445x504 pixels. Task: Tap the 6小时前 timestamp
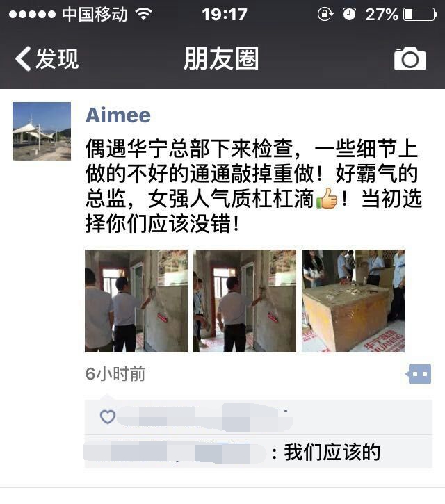tap(115, 374)
